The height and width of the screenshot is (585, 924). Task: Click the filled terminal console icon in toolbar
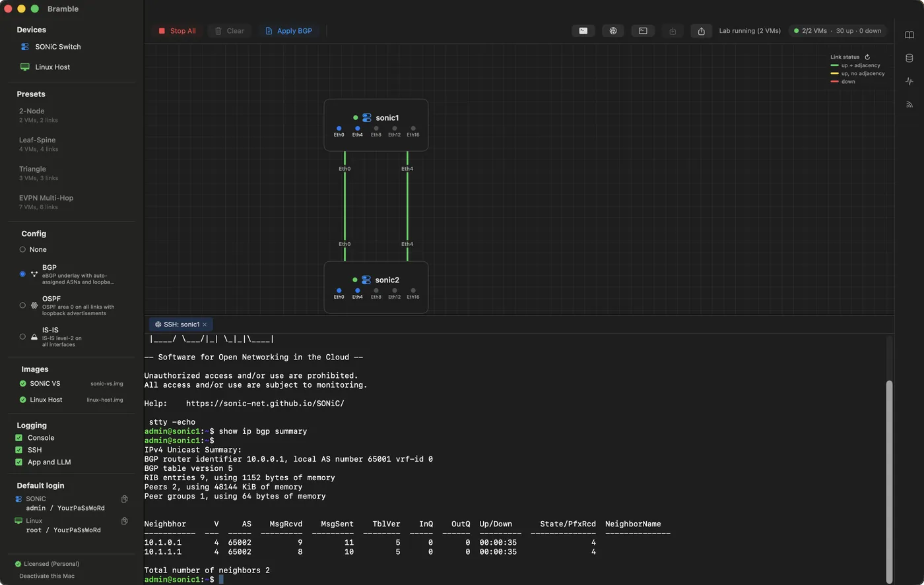[583, 31]
